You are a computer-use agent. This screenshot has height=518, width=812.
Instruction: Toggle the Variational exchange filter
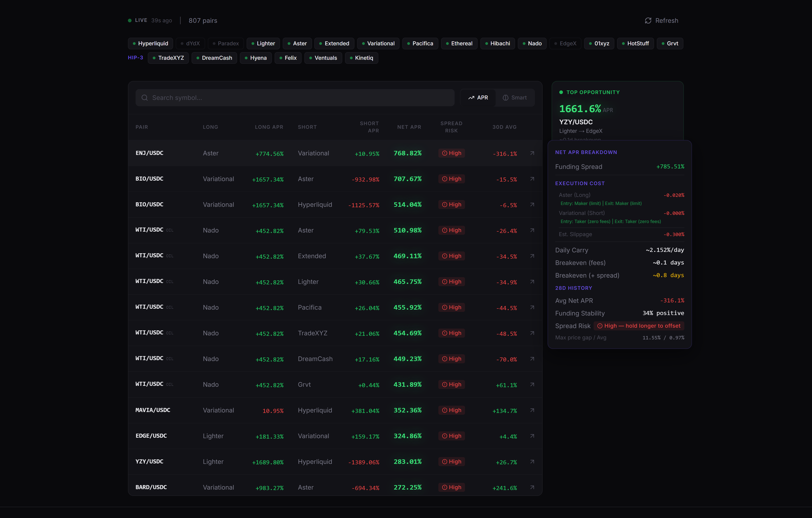coord(378,44)
